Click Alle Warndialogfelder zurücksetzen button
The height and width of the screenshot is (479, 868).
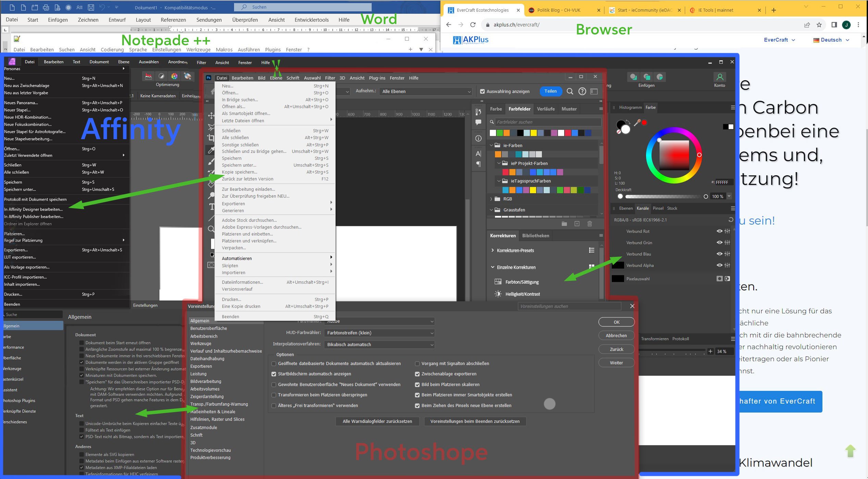377,421
